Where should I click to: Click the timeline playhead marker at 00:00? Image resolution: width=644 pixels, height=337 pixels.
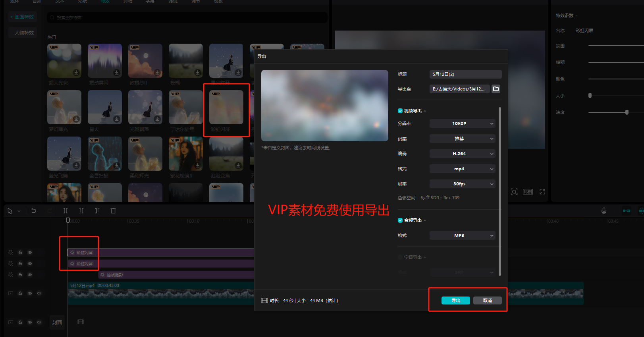[68, 220]
